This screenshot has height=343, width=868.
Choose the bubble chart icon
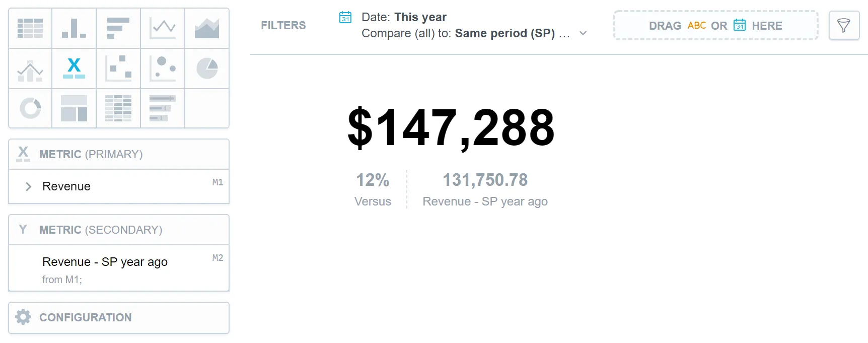163,68
